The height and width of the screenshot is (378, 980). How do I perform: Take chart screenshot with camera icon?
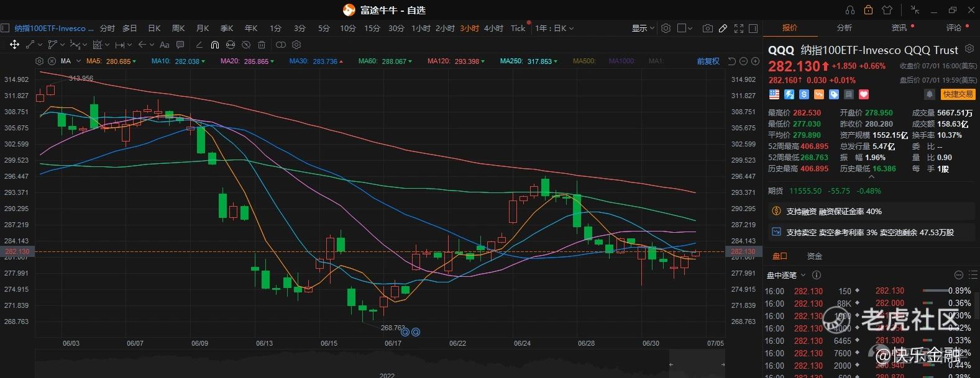pos(707,29)
